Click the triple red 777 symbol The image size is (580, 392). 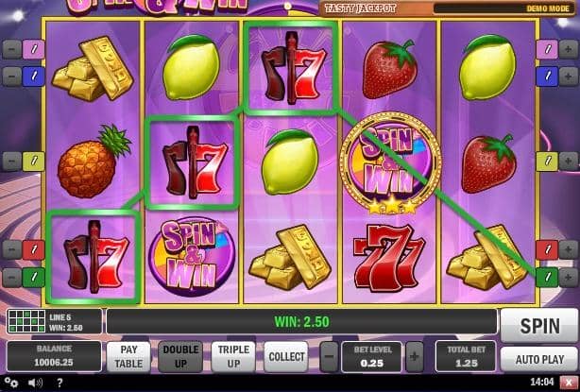point(389,257)
